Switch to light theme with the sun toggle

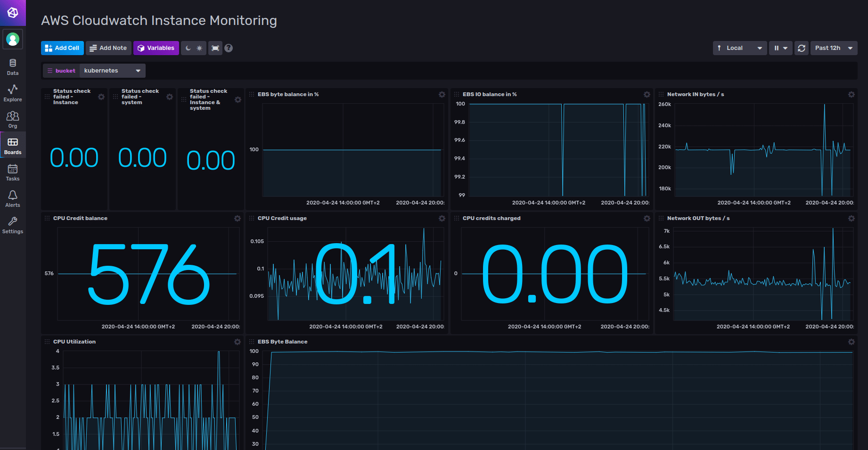(x=199, y=48)
